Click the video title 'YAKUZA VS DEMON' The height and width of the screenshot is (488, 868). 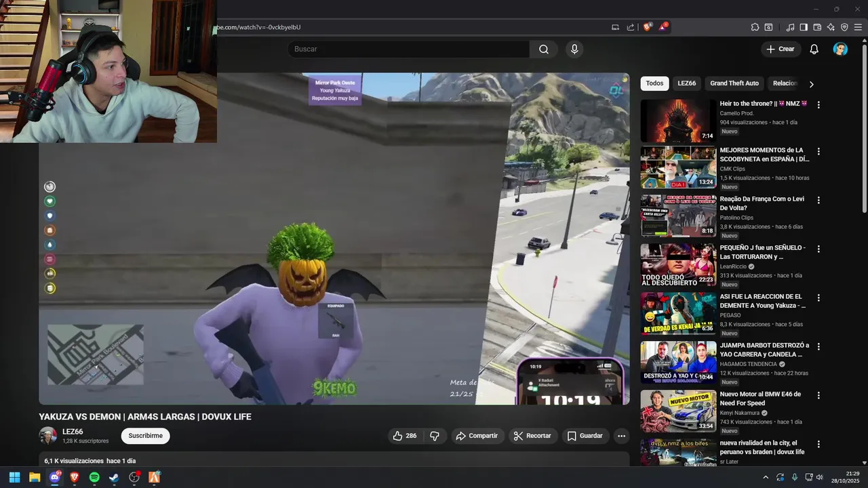145,417
